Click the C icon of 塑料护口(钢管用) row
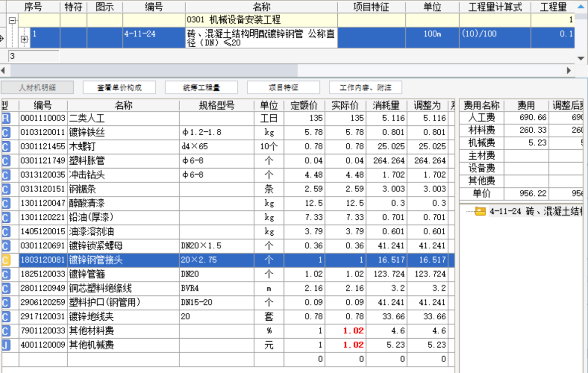This screenshot has height=373, width=588. point(6,303)
